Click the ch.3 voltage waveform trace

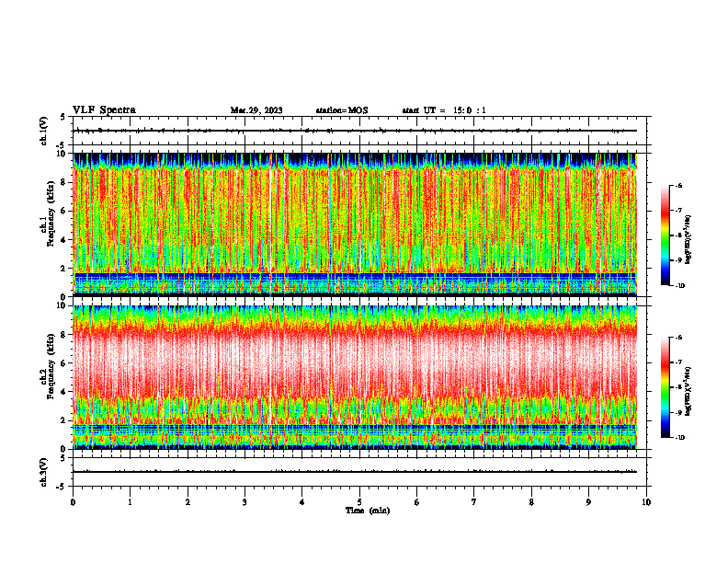355,472
